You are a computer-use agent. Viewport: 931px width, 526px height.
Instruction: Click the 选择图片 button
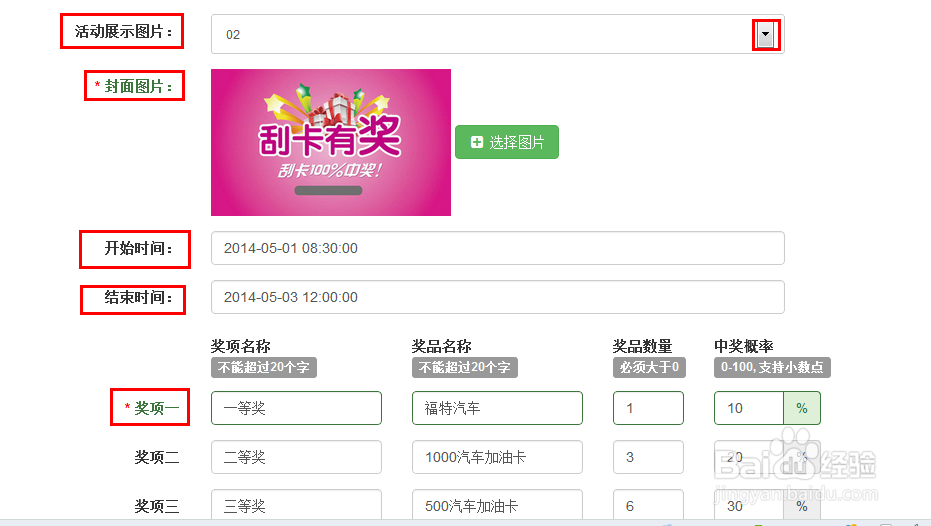click(x=507, y=142)
